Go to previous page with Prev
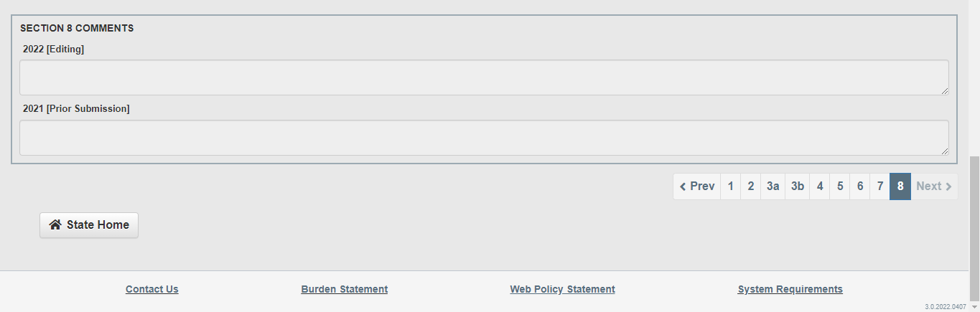This screenshot has height=312, width=980. pyautogui.click(x=697, y=186)
